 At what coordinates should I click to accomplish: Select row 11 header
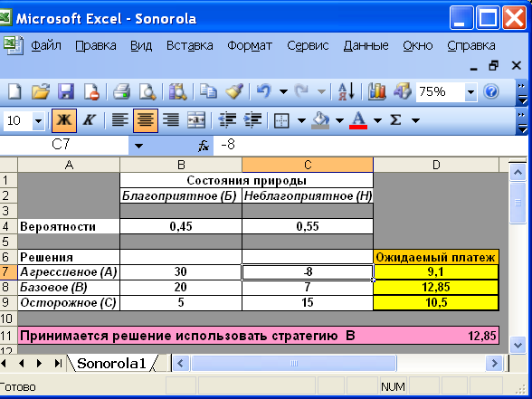[x=8, y=336]
